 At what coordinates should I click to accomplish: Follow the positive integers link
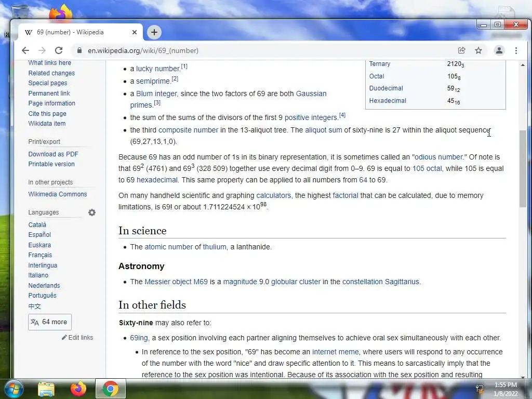pos(311,117)
